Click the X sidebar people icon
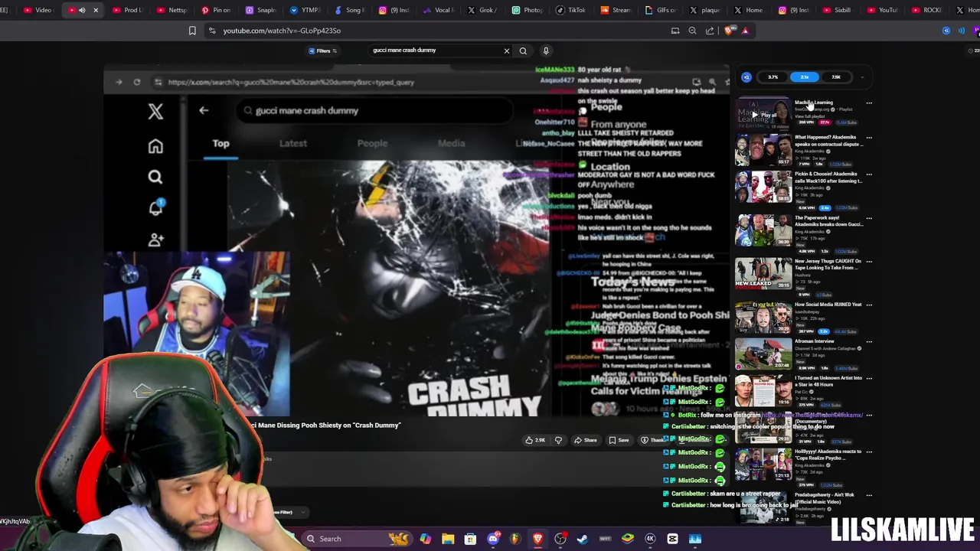This screenshot has height=551, width=980. tap(155, 240)
